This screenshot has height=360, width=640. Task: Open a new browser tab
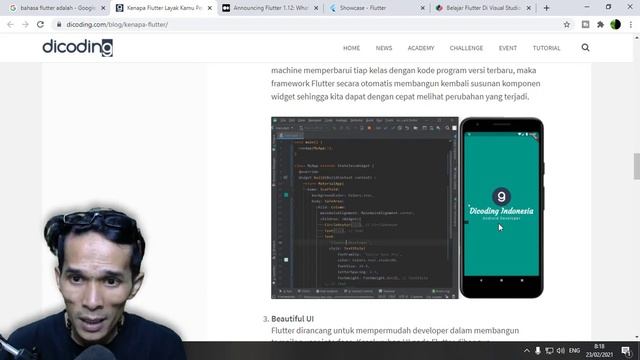[x=546, y=8]
